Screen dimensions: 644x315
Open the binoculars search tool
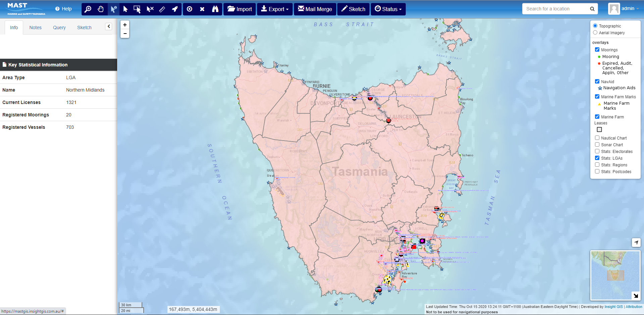click(215, 9)
